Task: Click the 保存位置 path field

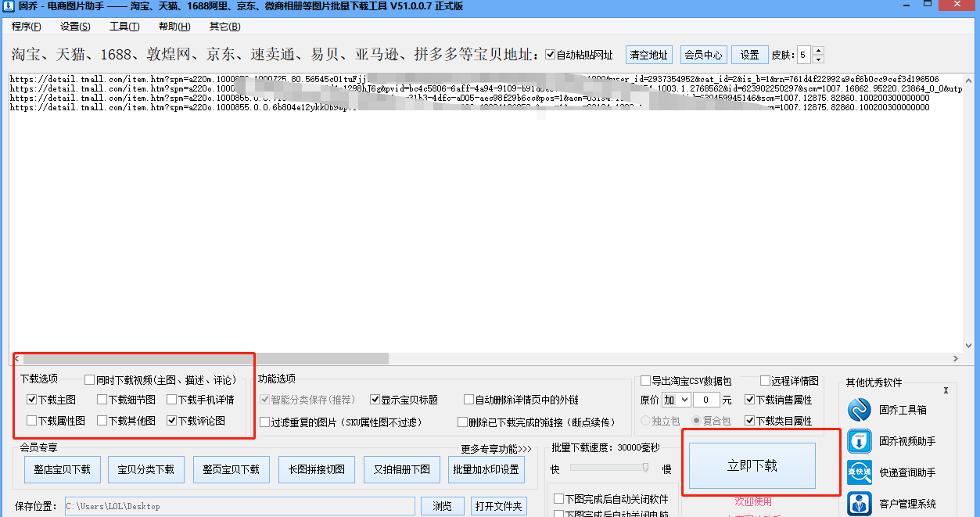Action: coord(239,506)
